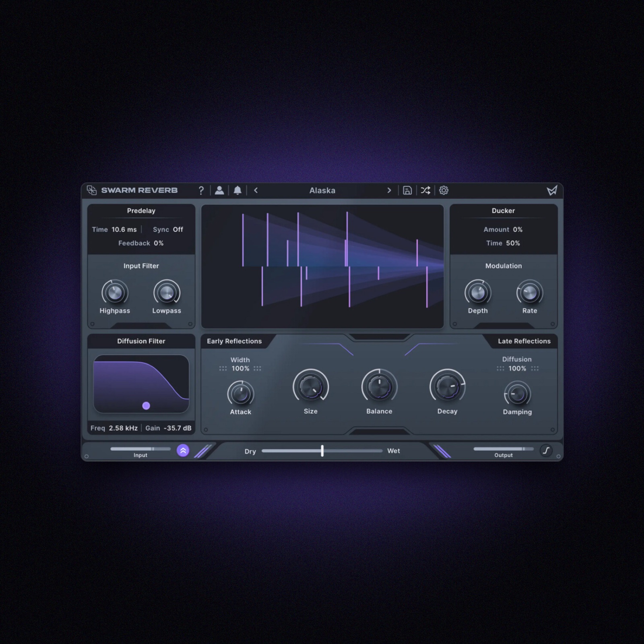Image resolution: width=644 pixels, height=644 pixels.
Task: Click the Gain -35.7 dB value
Action: click(x=177, y=428)
